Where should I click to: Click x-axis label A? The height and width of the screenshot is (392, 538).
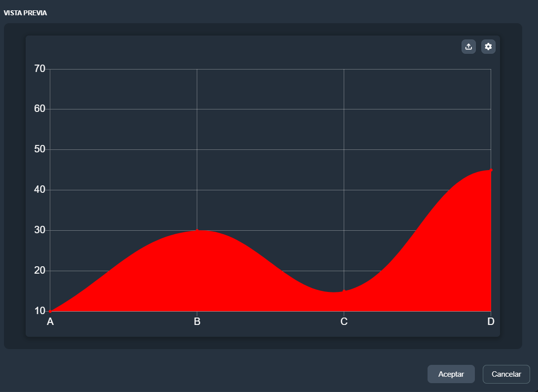[50, 322]
